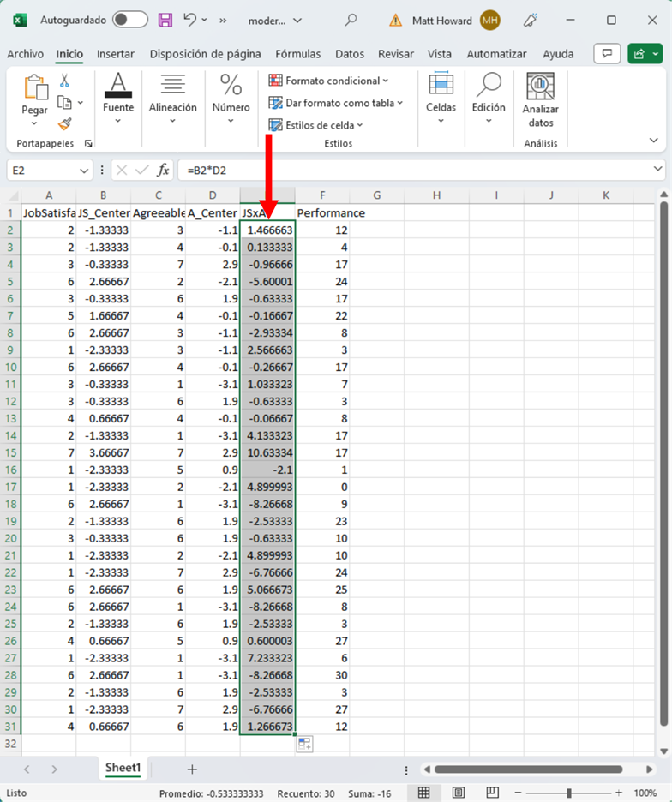The image size is (672, 802).
Task: Click the Cut scissors icon
Action: (64, 81)
